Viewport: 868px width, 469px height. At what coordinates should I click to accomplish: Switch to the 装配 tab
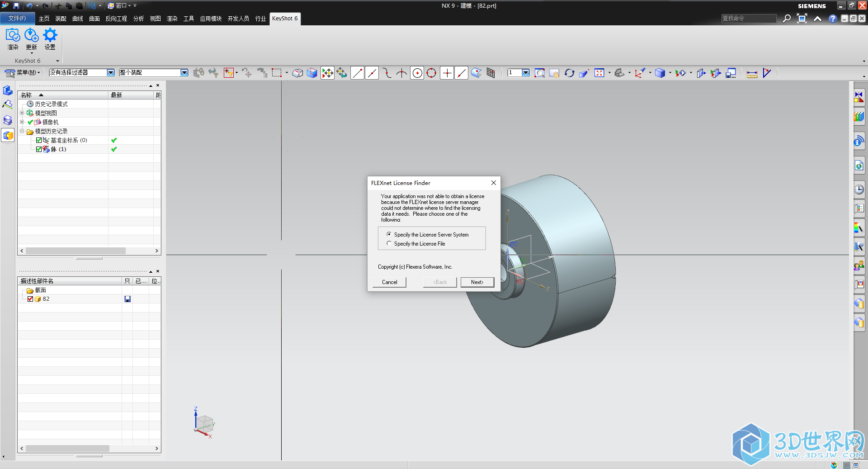click(61, 19)
